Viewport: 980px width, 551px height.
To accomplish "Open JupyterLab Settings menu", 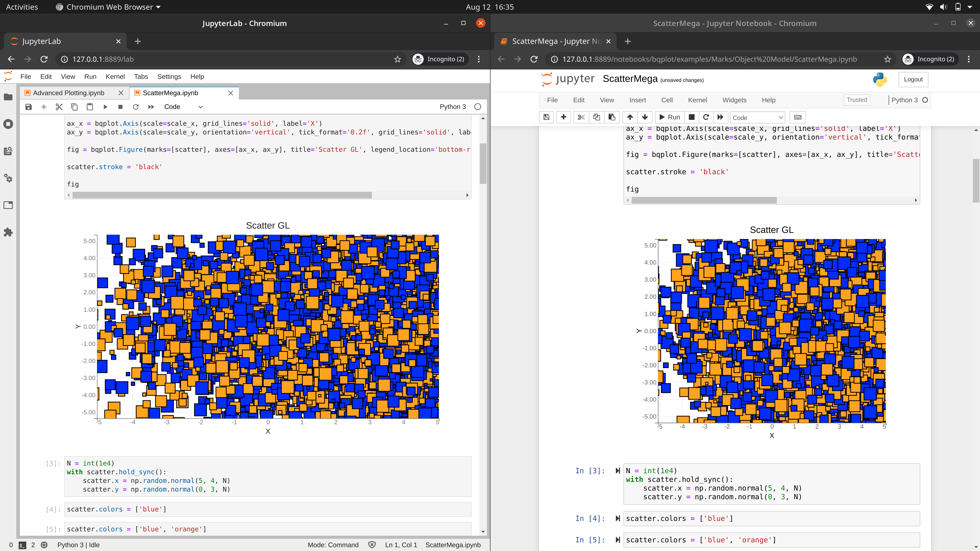I will [x=169, y=77].
